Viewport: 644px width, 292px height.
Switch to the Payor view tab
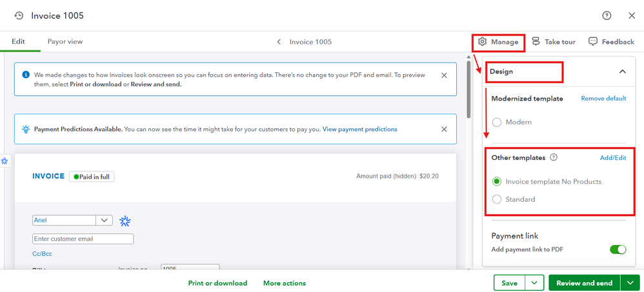[x=65, y=41]
